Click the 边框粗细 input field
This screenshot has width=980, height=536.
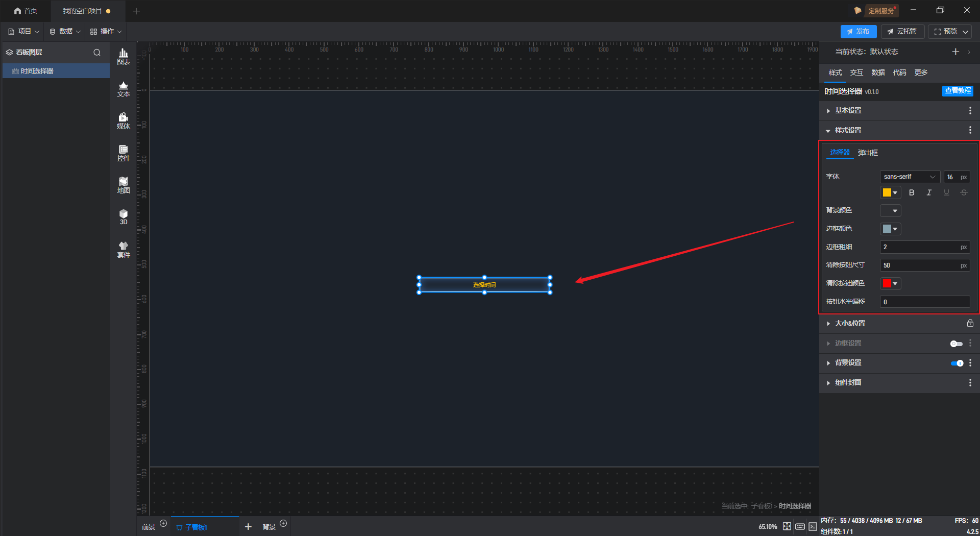(925, 247)
